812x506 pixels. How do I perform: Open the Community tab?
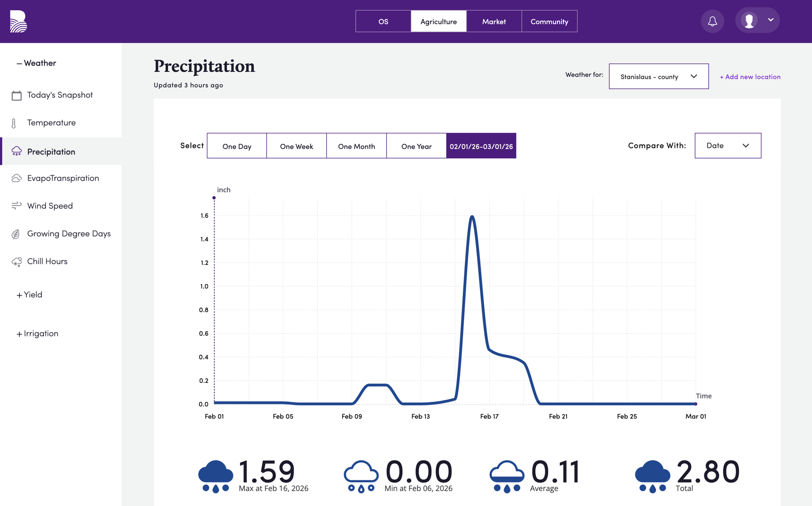(x=549, y=22)
